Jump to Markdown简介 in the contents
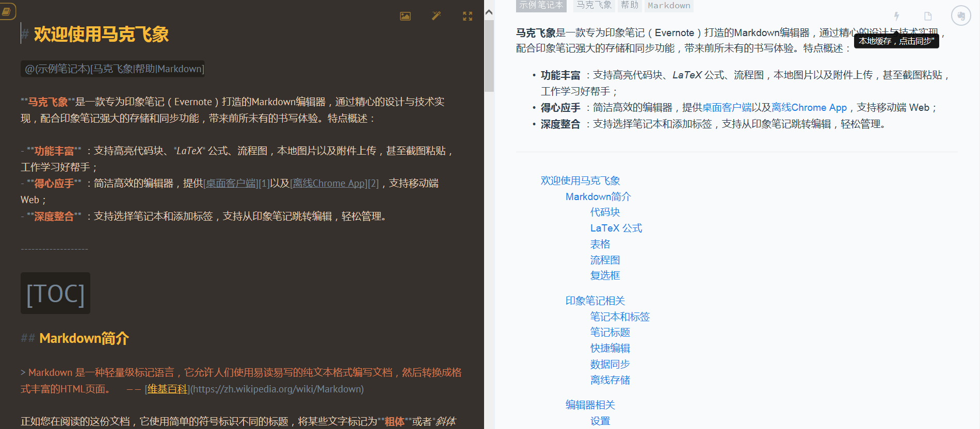Screen dimensions: 980x429 pyautogui.click(x=598, y=196)
